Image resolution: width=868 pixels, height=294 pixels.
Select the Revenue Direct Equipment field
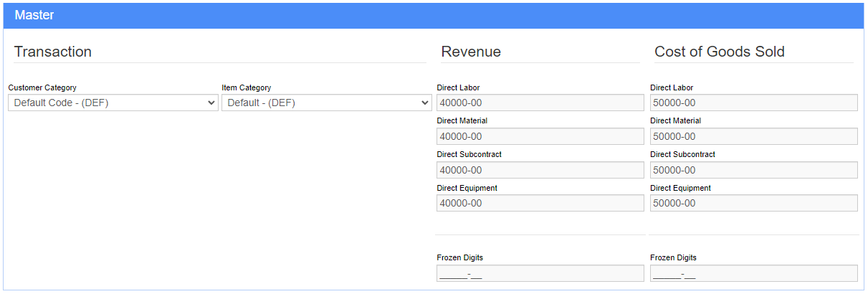point(540,203)
